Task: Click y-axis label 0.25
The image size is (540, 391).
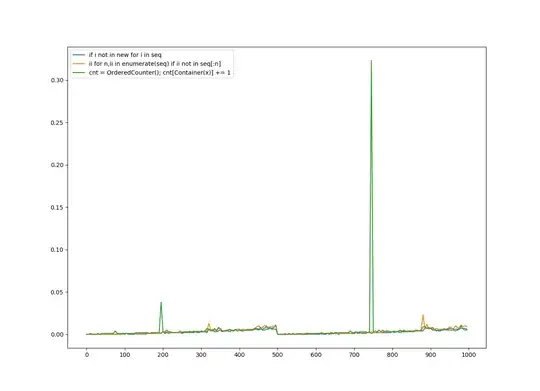Action: [57, 123]
